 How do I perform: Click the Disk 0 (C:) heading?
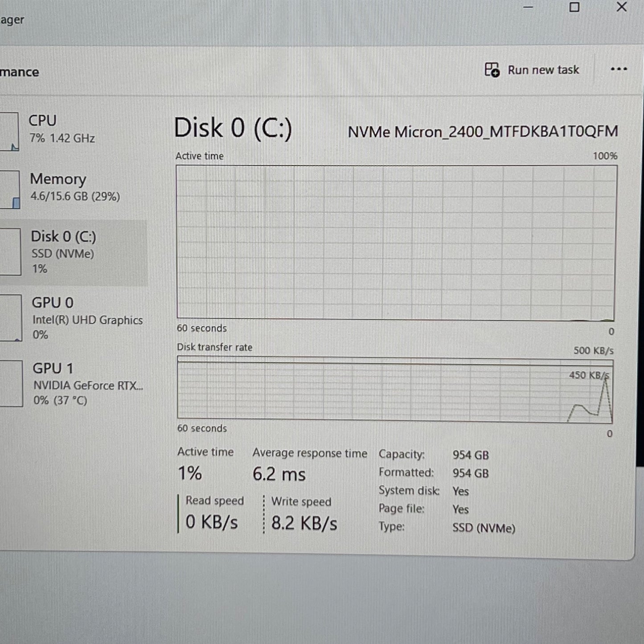[x=233, y=128]
